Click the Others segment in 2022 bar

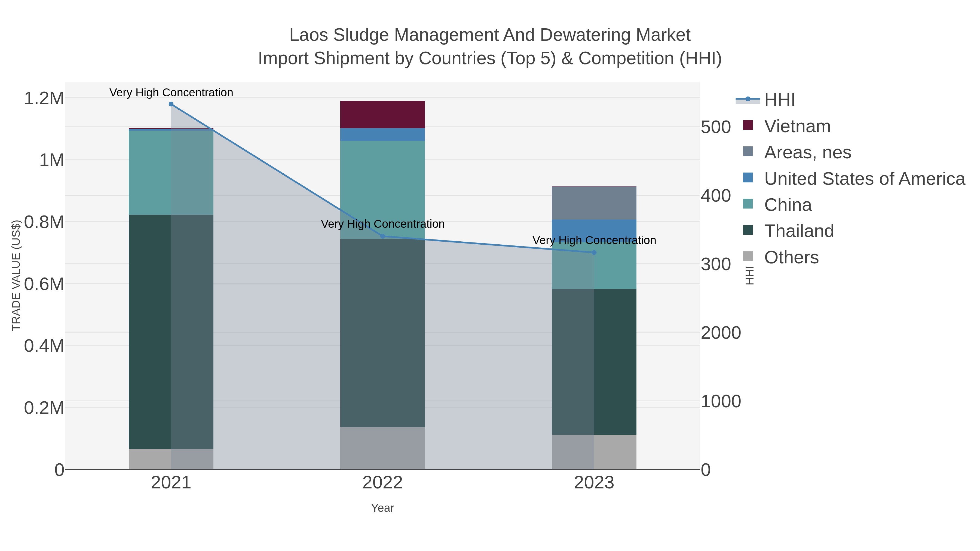(382, 448)
